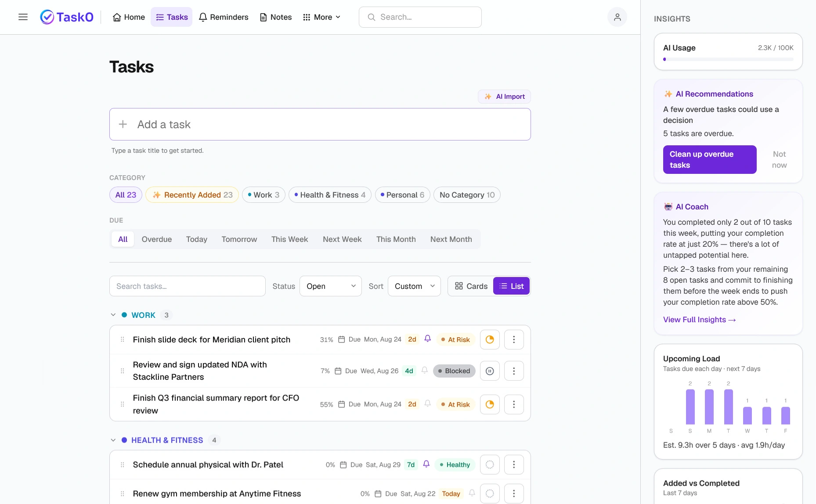
Task: Toggle reminder bell for Meridian client pitch
Action: [427, 339]
